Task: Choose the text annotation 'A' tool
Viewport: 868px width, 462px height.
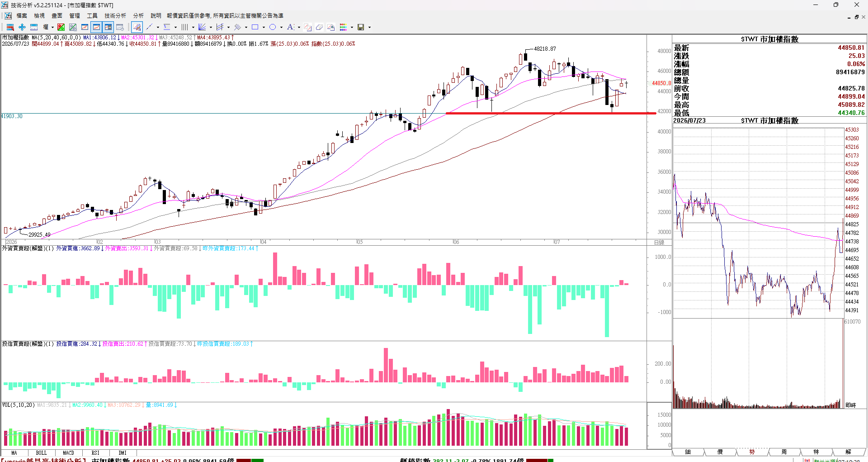Action: click(290, 27)
